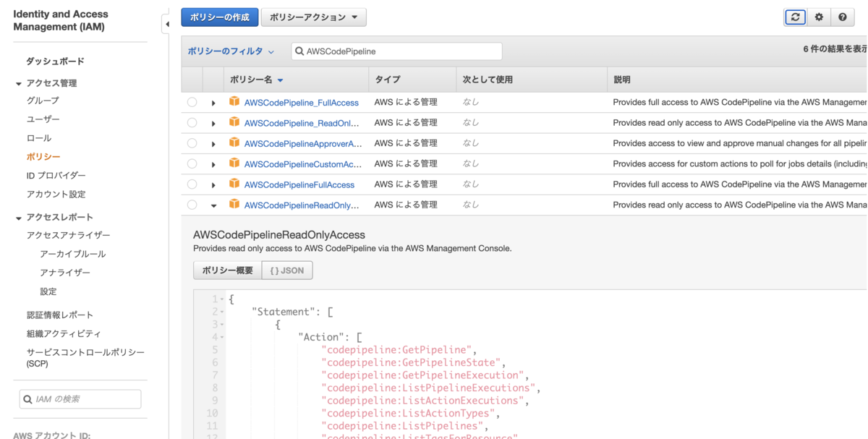The width and height of the screenshot is (868, 439).
Task: Open the ポリシーアクション dropdown
Action: pyautogui.click(x=313, y=17)
